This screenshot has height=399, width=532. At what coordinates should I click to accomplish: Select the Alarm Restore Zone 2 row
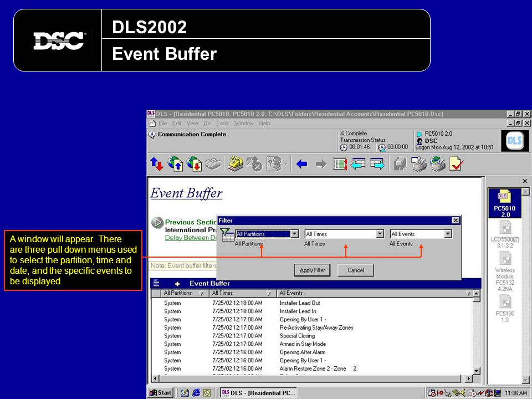tap(312, 369)
